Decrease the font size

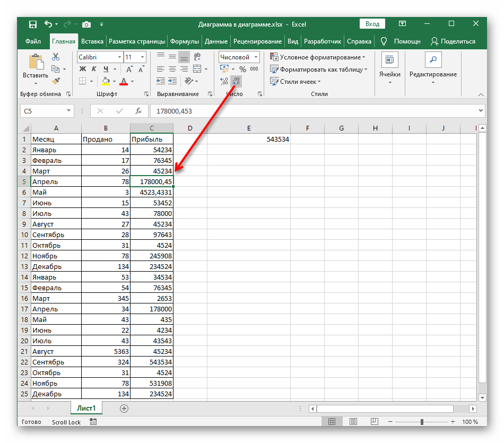[141, 69]
